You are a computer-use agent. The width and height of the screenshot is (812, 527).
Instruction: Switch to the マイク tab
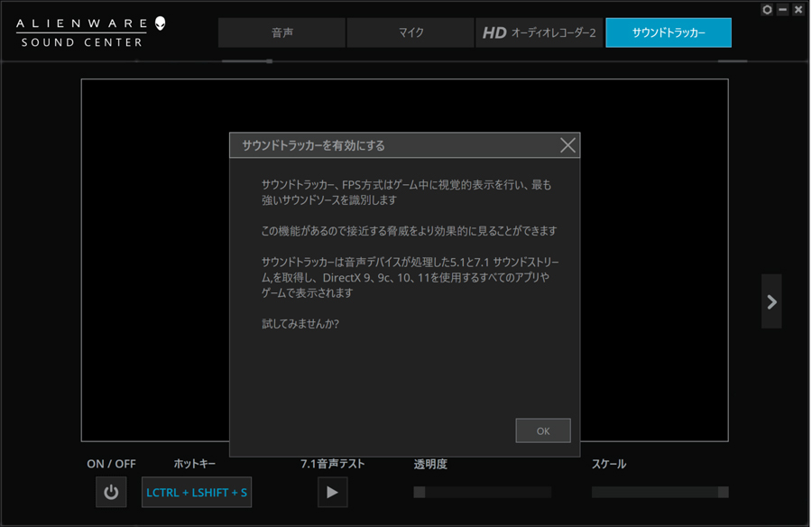(411, 32)
